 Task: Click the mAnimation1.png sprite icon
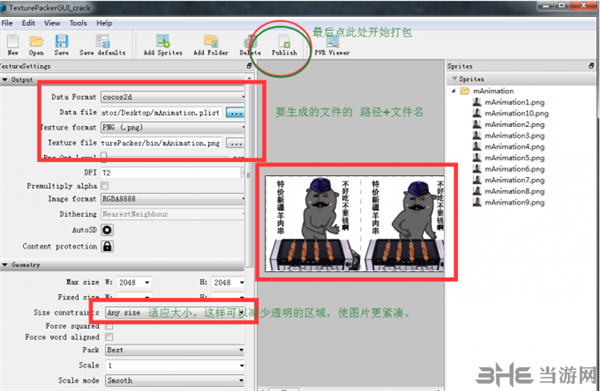[477, 102]
